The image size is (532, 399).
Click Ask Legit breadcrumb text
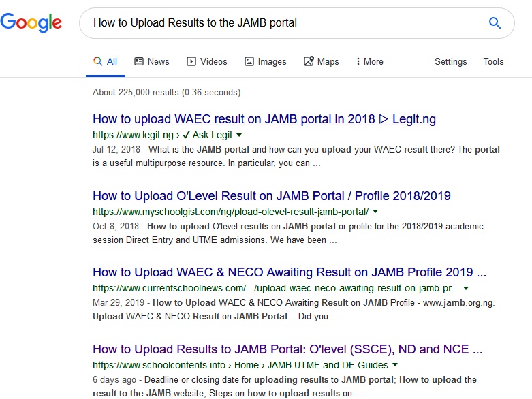click(213, 135)
